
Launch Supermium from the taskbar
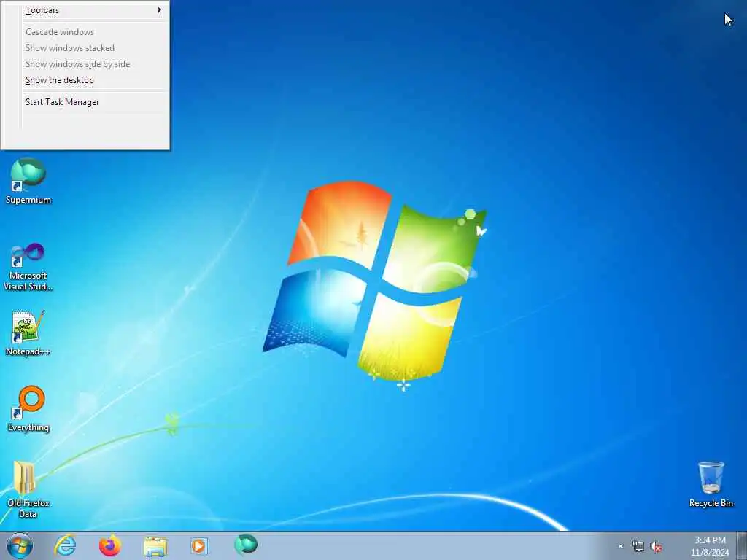(x=245, y=545)
